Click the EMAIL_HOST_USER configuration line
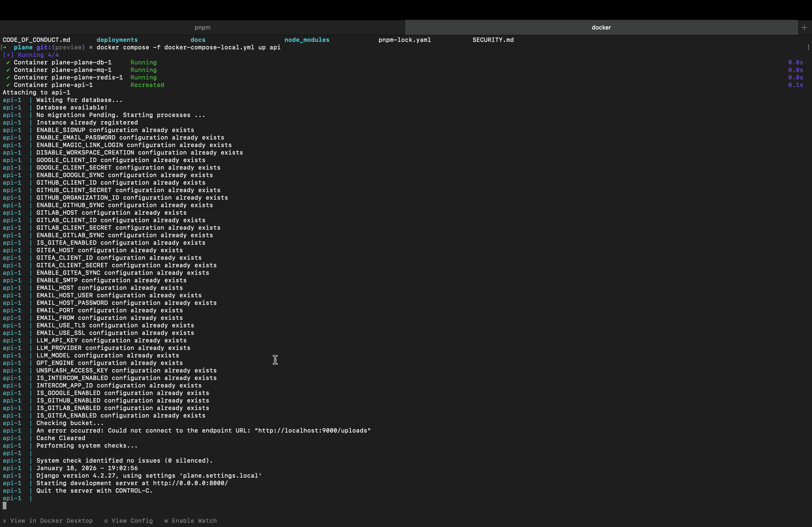The width and height of the screenshot is (812, 527). (x=119, y=295)
